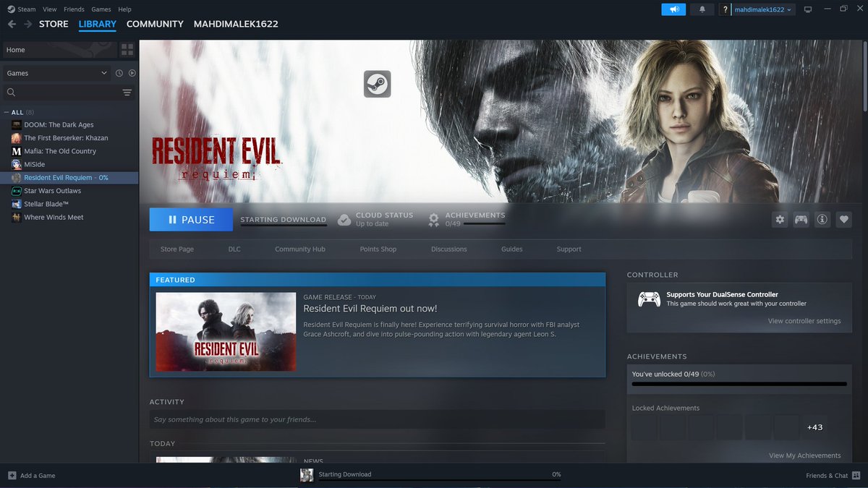This screenshot has width=868, height=488.
Task: Click the Home button in sidebar
Action: pos(59,50)
